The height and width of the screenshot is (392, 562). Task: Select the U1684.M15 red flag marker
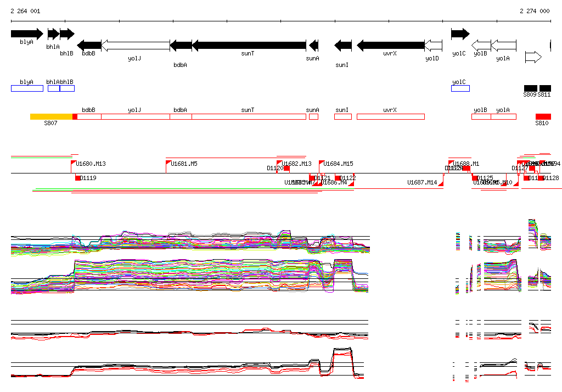tap(322, 163)
